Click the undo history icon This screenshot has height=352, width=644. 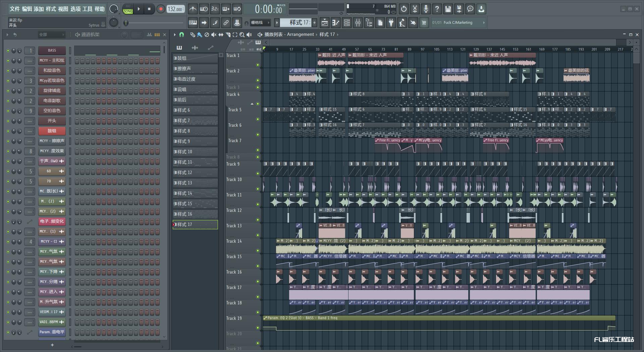coord(404,9)
